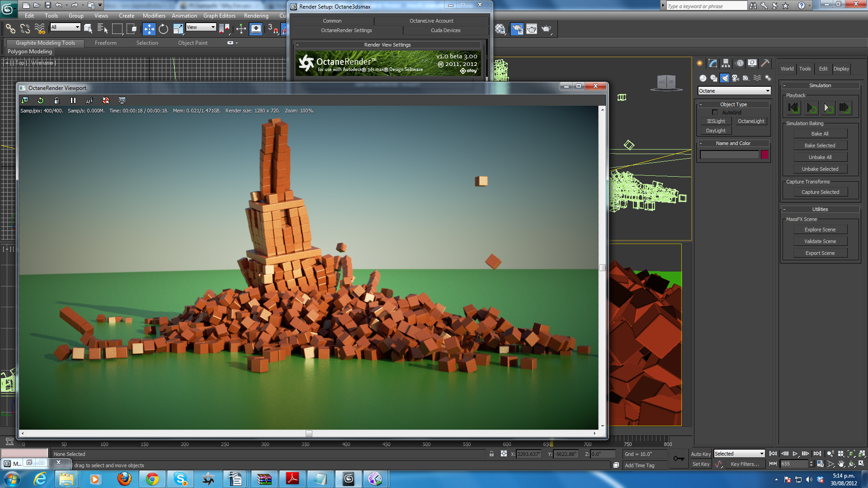Open the Octane object category dropdown

tap(734, 91)
